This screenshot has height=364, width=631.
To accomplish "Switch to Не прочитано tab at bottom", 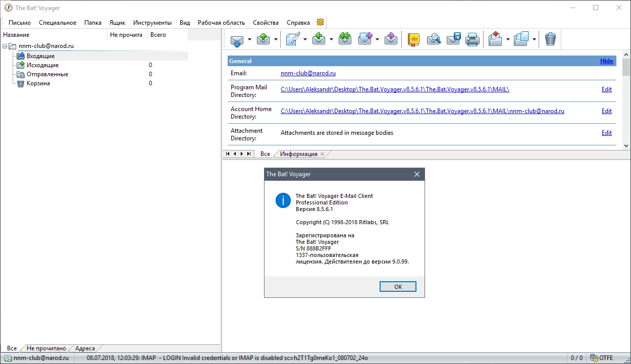I will click(46, 348).
